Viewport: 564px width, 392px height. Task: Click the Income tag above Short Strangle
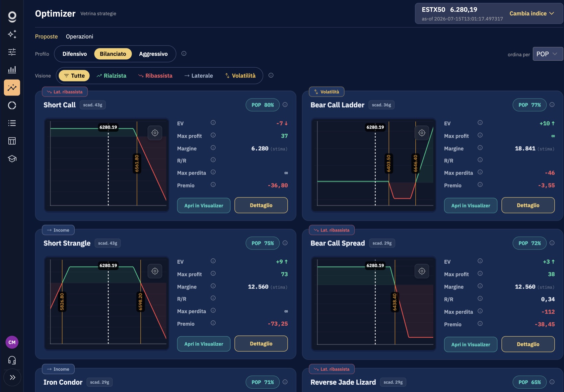coord(58,230)
